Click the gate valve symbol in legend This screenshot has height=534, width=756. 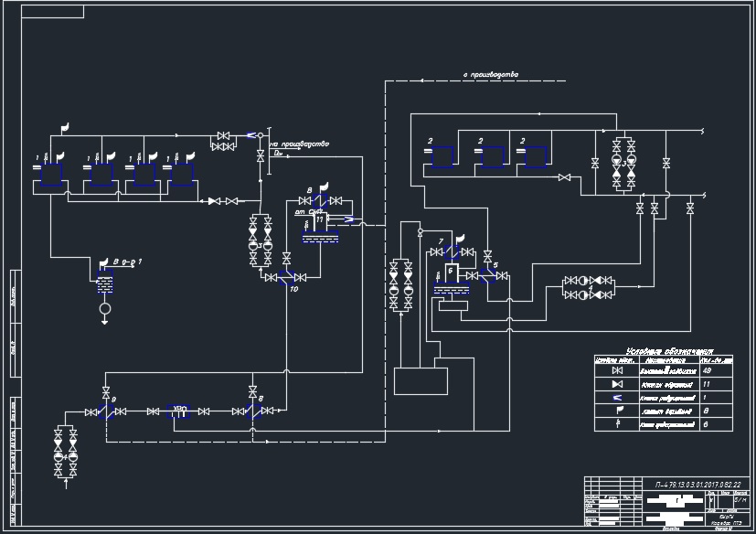coord(617,370)
